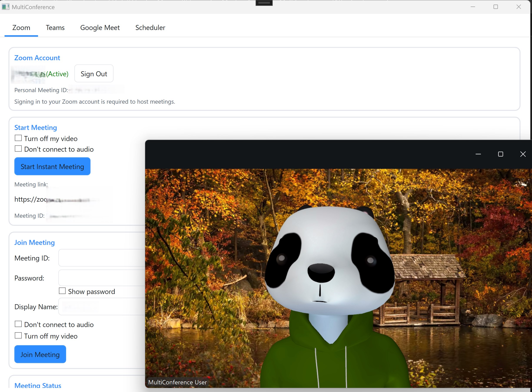Focus the Meeting ID input field
The height and width of the screenshot is (392, 532).
(102, 258)
